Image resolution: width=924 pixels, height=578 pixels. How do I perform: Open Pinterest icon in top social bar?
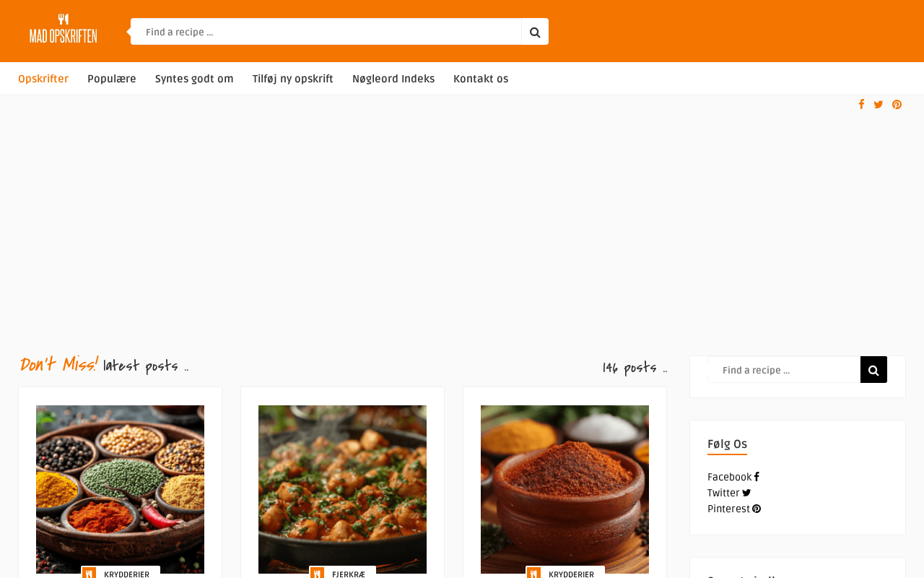[897, 105]
